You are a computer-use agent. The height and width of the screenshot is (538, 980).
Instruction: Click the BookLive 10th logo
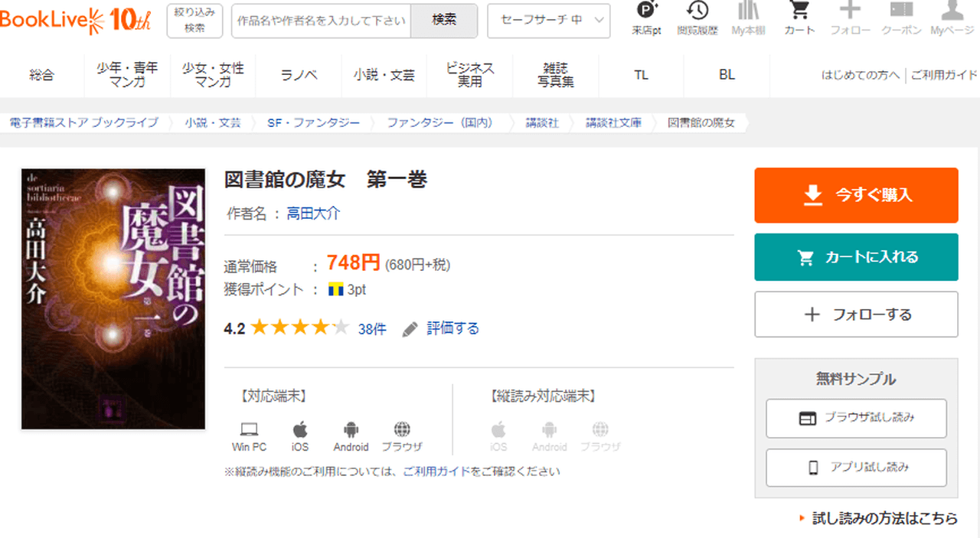click(x=75, y=21)
